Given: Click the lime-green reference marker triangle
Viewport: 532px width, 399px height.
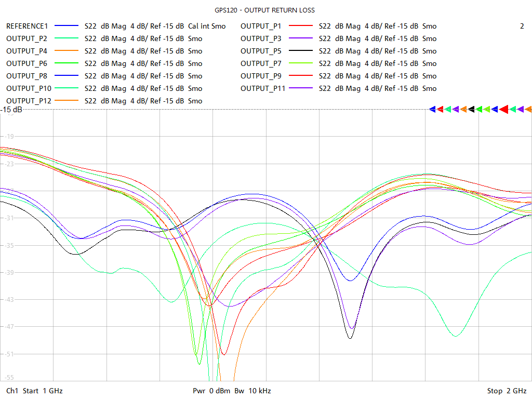Looking at the screenshot, I should [x=487, y=109].
